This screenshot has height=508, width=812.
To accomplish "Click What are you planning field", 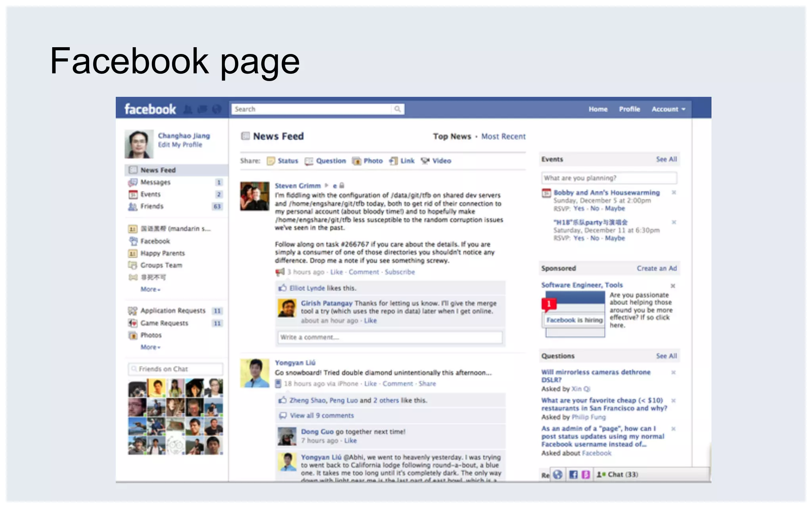I will click(609, 178).
